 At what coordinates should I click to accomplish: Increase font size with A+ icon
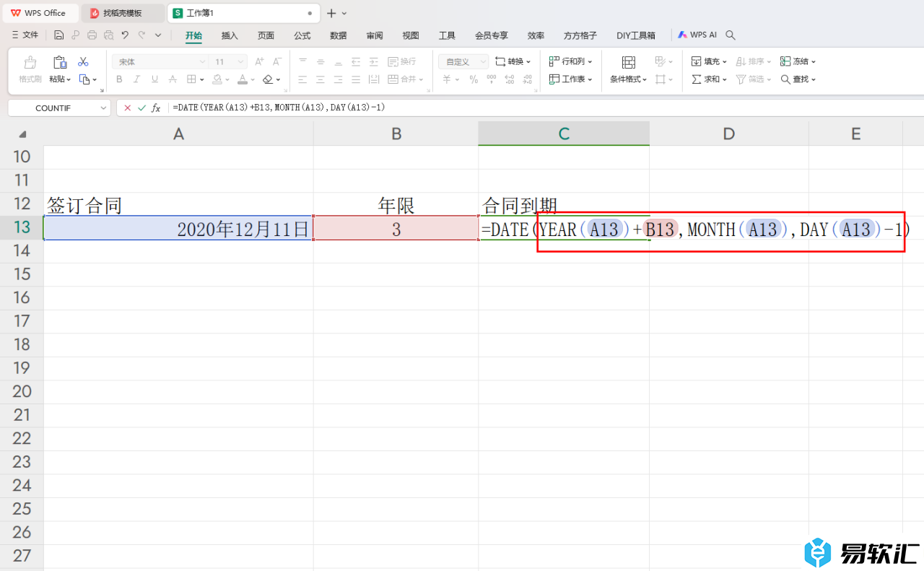pos(259,62)
